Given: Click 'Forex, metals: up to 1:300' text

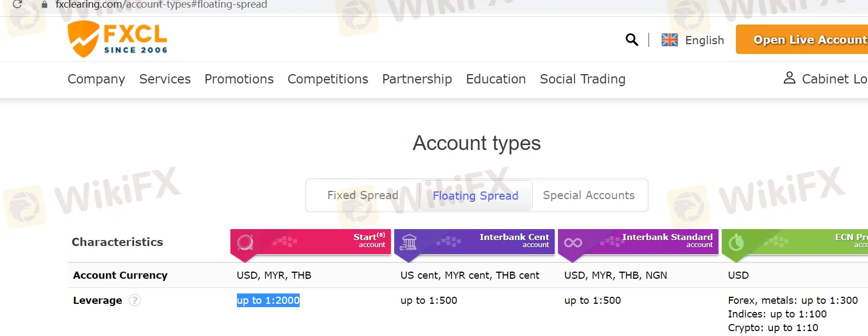Looking at the screenshot, I should (793, 301).
